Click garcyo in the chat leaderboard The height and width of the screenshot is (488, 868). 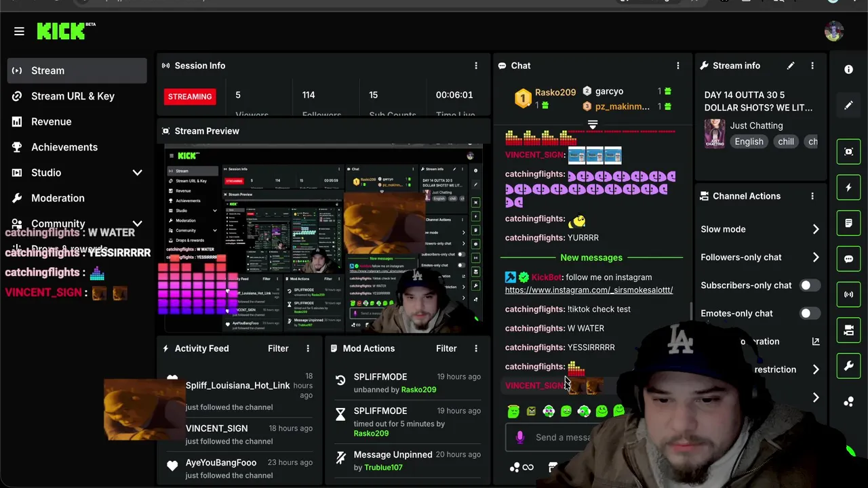(609, 91)
